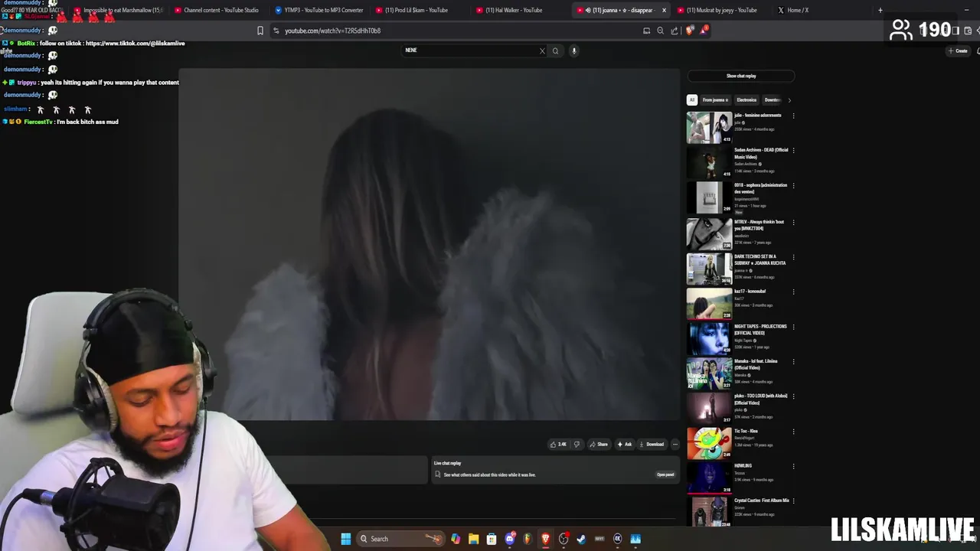This screenshot has height=551, width=980.
Task: Open a new browser tab with plus
Action: tap(880, 10)
